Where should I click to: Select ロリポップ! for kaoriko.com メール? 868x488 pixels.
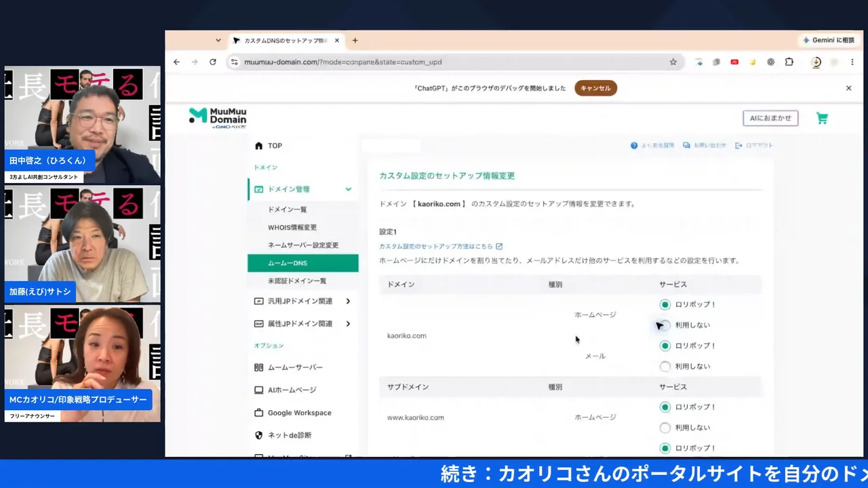tap(665, 346)
